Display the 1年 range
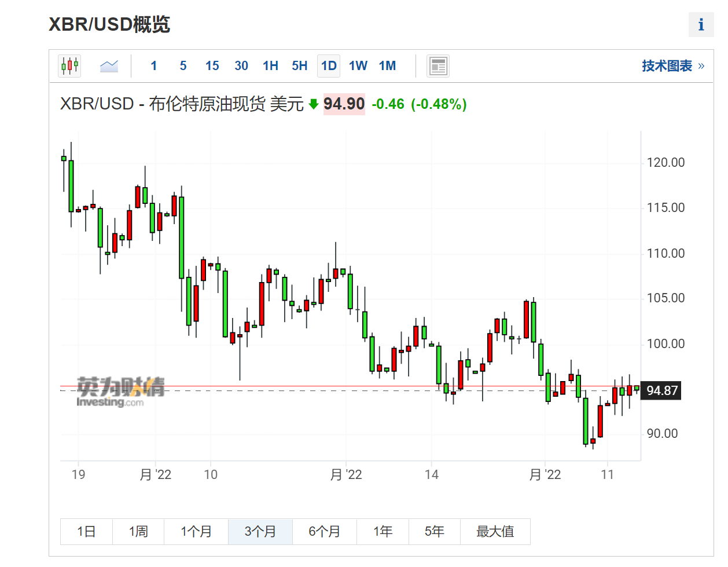 pos(383,532)
